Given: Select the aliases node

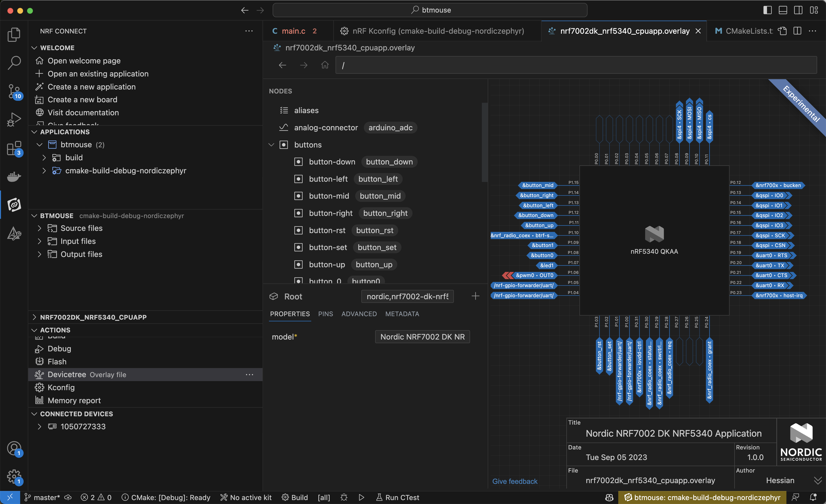Looking at the screenshot, I should (x=306, y=110).
